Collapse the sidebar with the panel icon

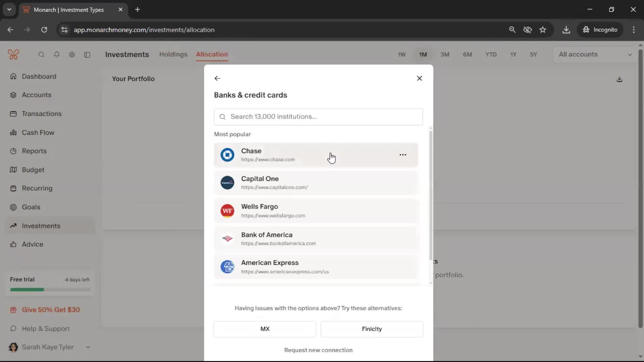point(87,55)
